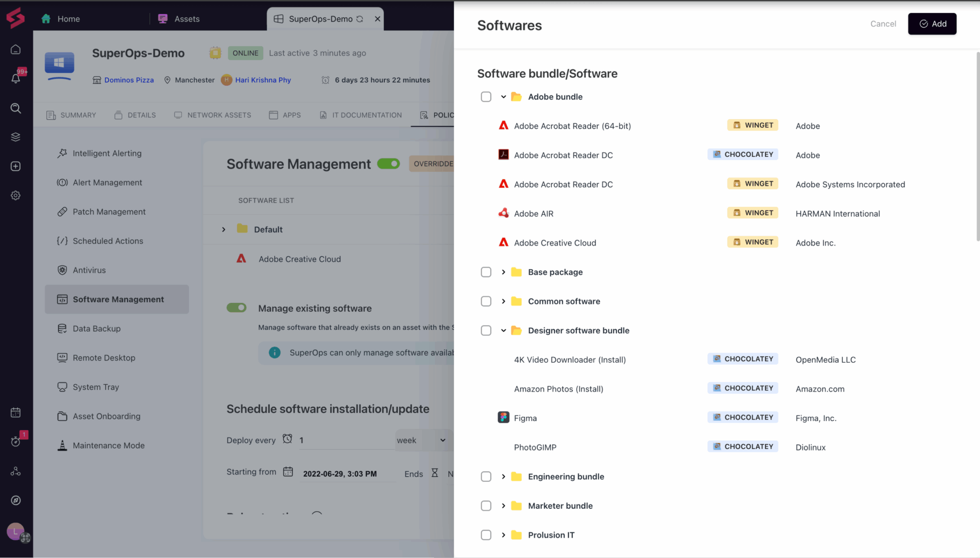Collapse the Adobe bundle folder

coord(503,97)
